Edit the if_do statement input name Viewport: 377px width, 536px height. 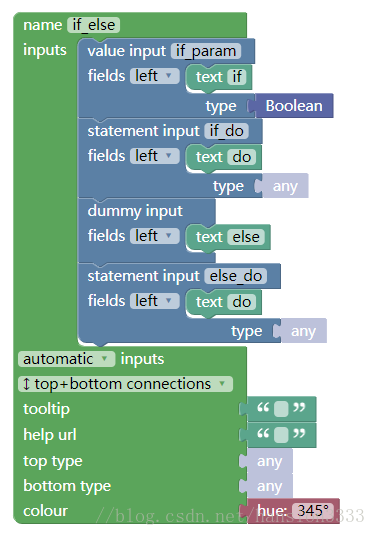pos(226,131)
